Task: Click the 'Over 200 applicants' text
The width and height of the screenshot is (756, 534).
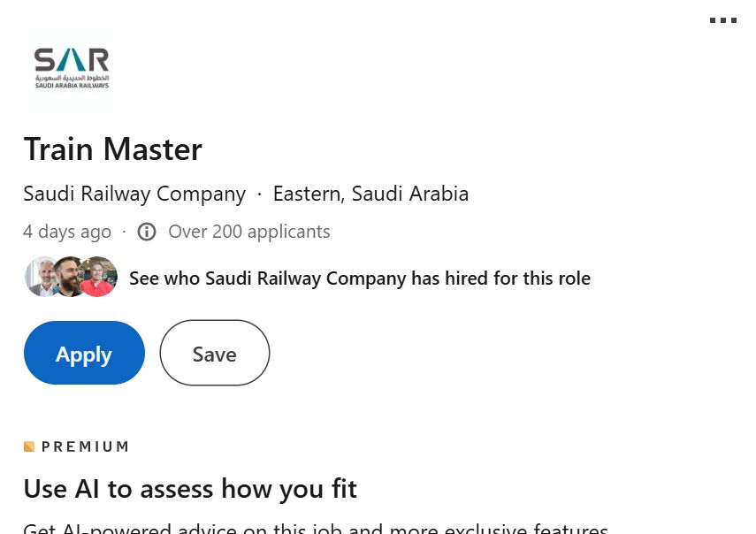Action: 248,232
